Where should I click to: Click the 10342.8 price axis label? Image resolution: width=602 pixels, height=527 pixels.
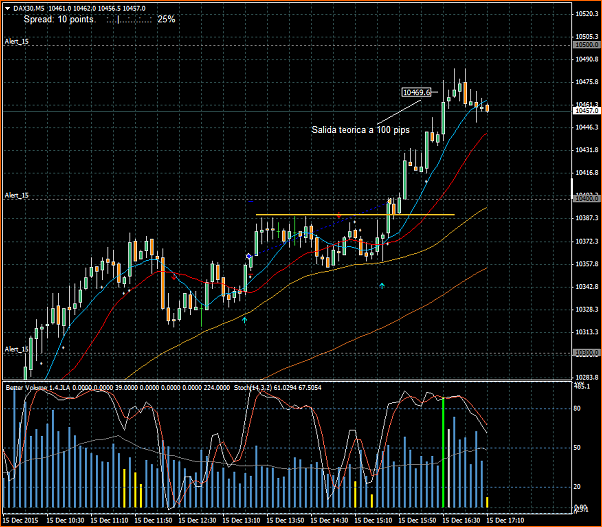(586, 287)
